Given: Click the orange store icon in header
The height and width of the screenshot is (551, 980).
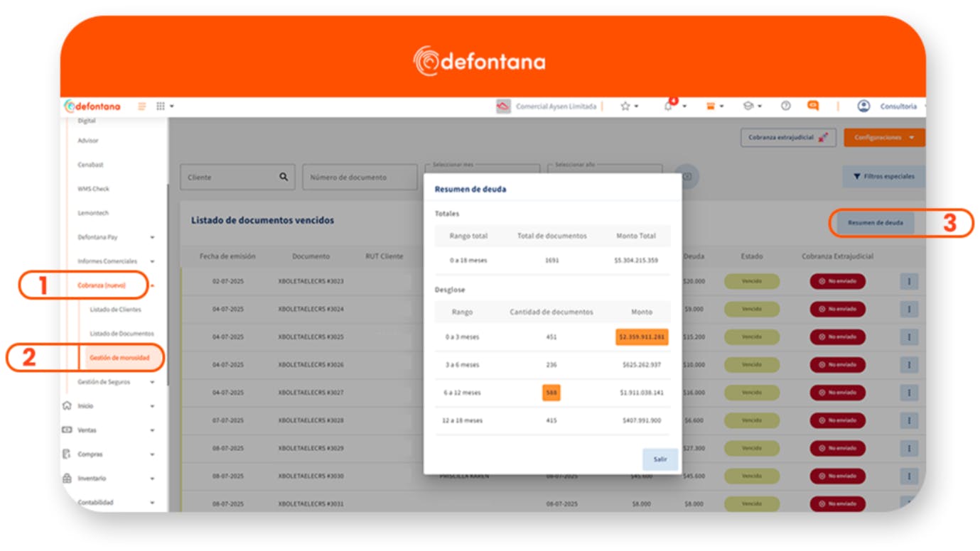Looking at the screenshot, I should [x=710, y=107].
